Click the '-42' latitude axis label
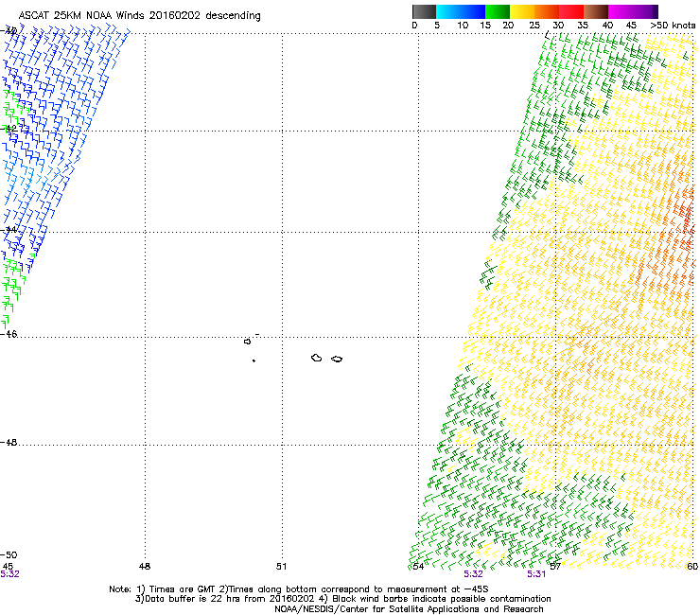This screenshot has width=700, height=615. click(x=9, y=129)
